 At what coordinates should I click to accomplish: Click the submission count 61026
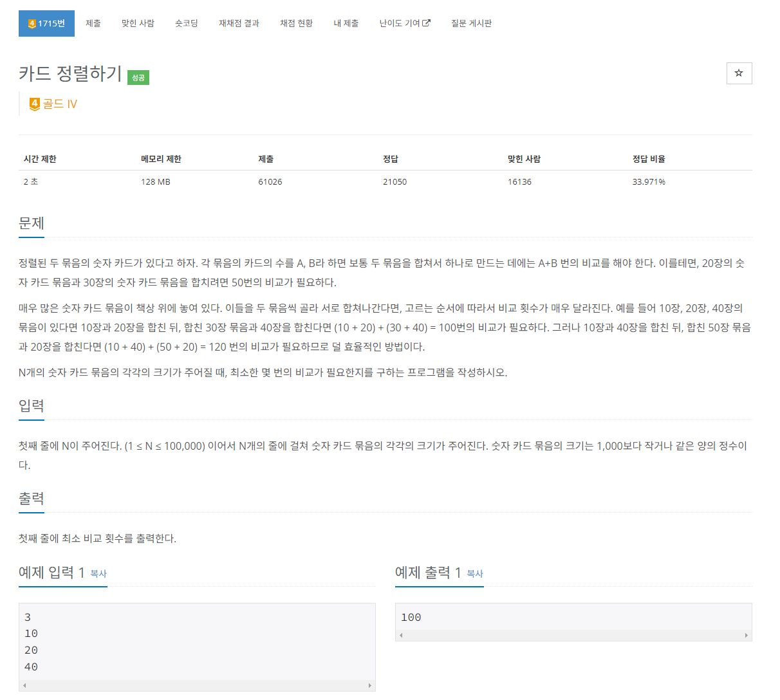point(270,182)
